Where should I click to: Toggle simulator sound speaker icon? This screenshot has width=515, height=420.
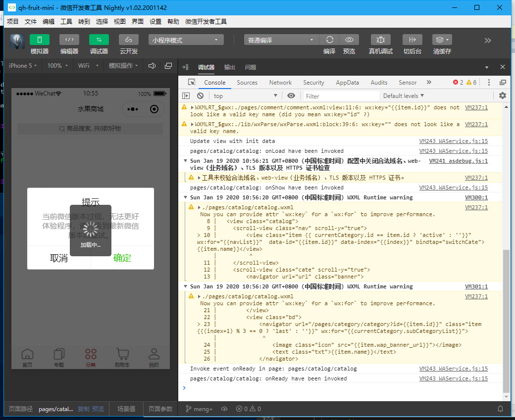click(x=152, y=66)
